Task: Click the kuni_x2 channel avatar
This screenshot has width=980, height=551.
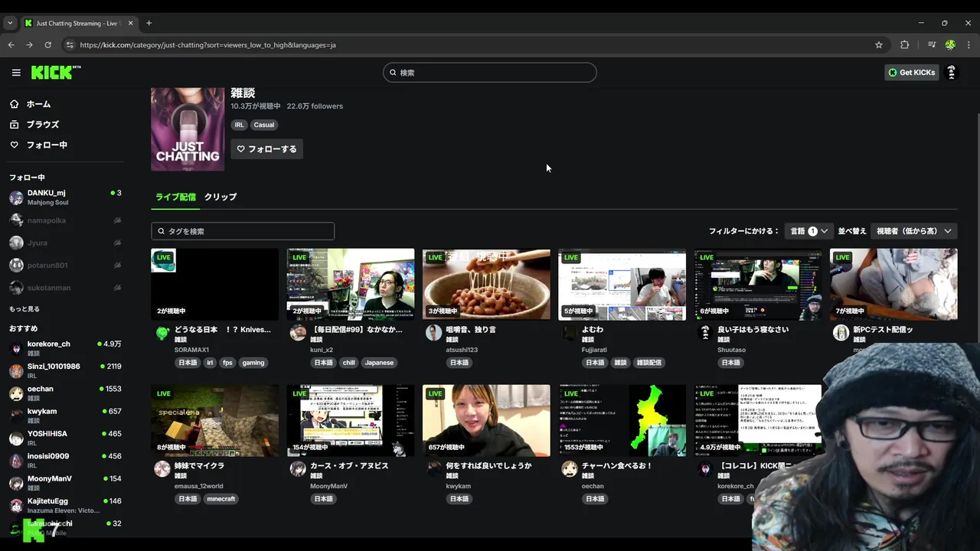Action: (x=298, y=333)
